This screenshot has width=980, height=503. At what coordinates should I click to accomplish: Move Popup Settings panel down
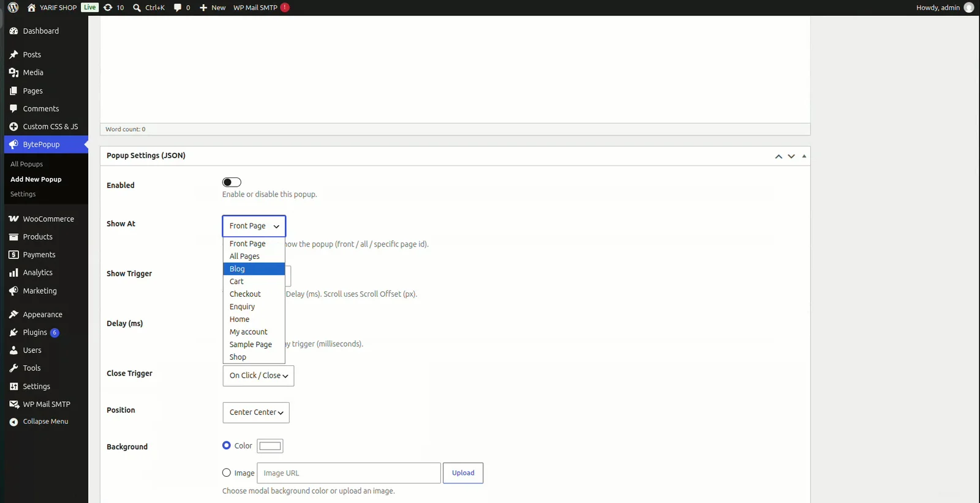791,156
